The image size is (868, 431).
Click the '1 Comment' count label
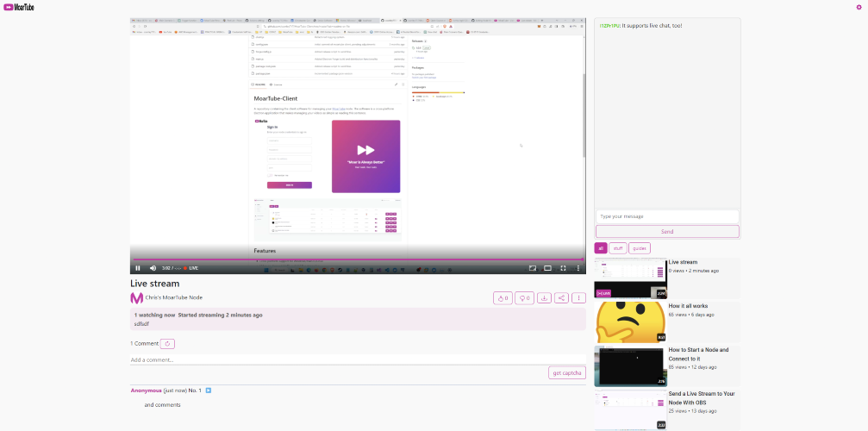(x=144, y=344)
